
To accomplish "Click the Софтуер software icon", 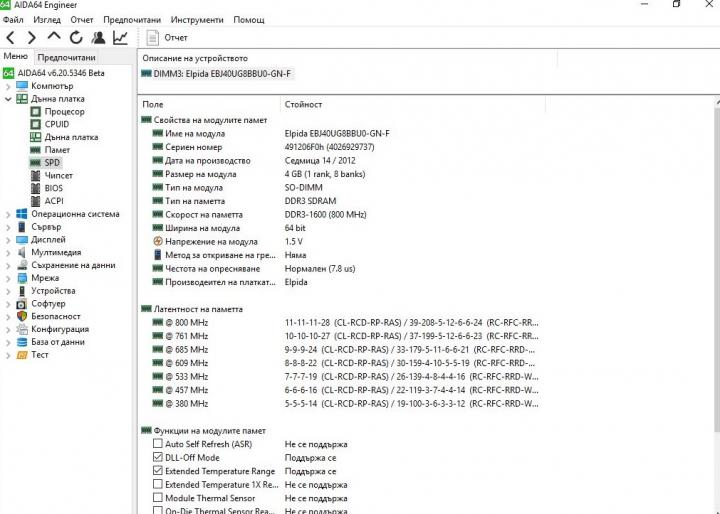I will [22, 304].
